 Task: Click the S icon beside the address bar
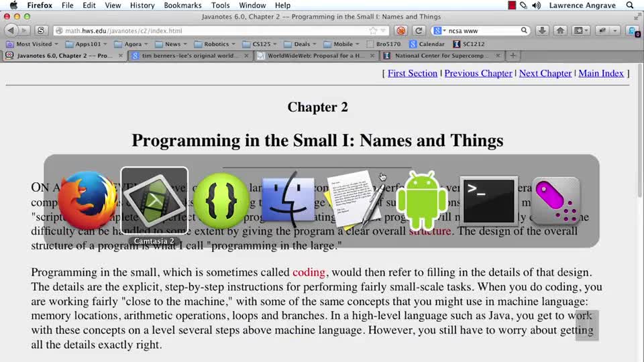click(41, 30)
